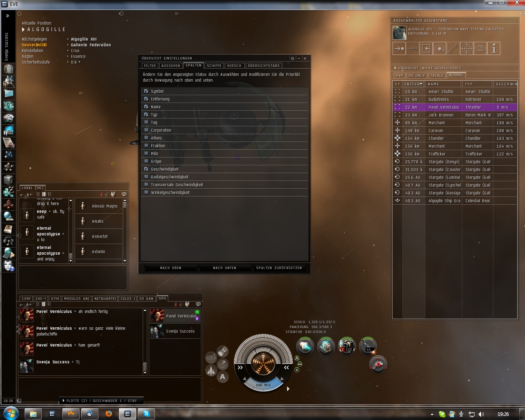Image resolution: width=525 pixels, height=420 pixels.
Task: Enable the Corporation column checkbox
Action: (146, 130)
